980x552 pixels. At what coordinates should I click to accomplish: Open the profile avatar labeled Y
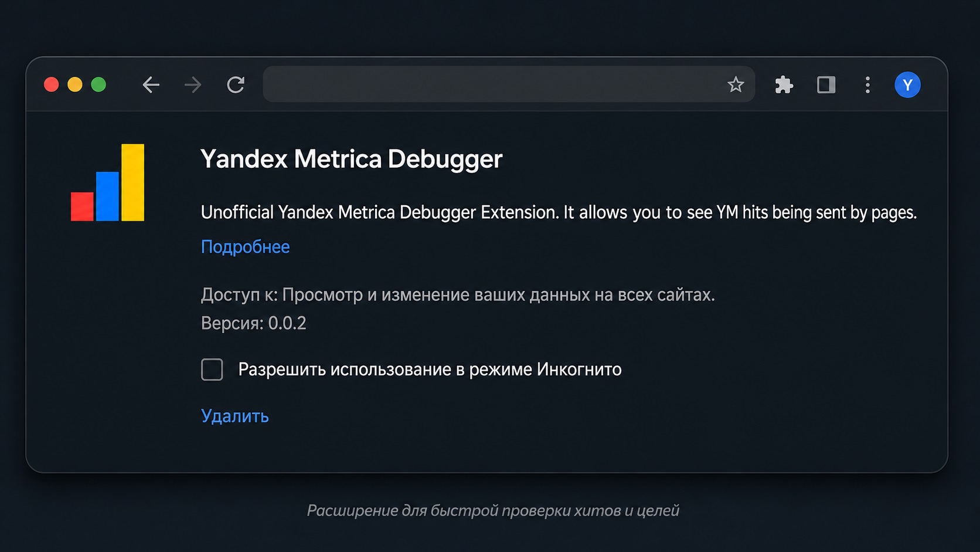coord(907,85)
